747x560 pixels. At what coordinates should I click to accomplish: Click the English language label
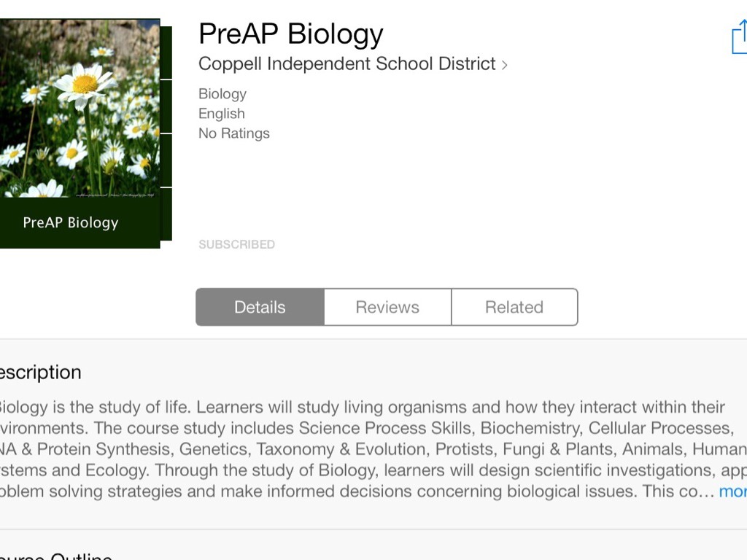click(222, 114)
